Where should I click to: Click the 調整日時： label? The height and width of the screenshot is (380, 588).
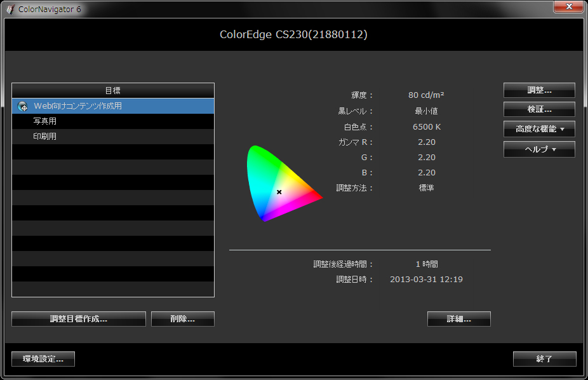tap(354, 280)
